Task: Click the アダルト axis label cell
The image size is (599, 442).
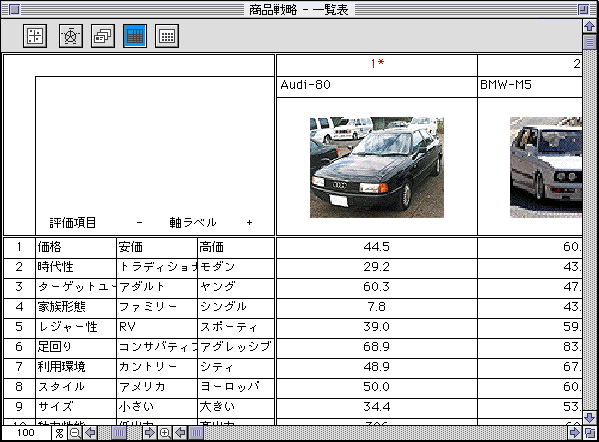Action: (x=157, y=287)
